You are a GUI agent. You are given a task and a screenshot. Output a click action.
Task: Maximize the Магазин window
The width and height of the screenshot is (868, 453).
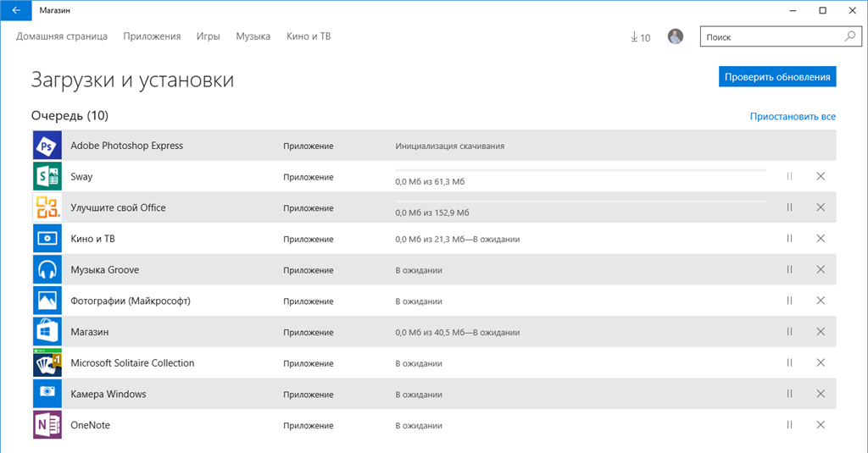822,10
